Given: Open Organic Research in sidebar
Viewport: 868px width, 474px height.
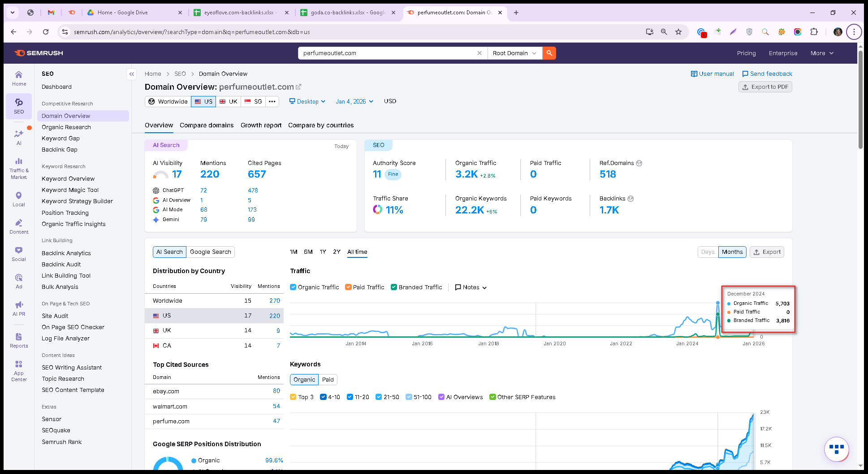Looking at the screenshot, I should pyautogui.click(x=66, y=127).
